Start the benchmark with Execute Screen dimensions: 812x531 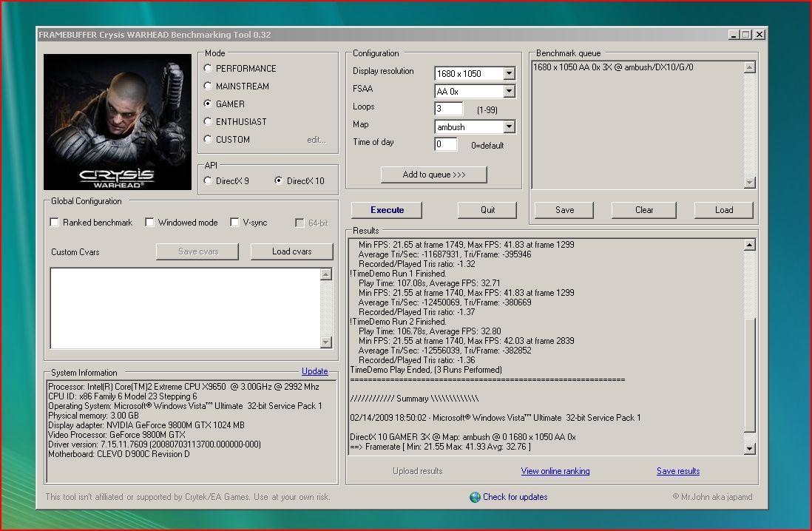387,210
